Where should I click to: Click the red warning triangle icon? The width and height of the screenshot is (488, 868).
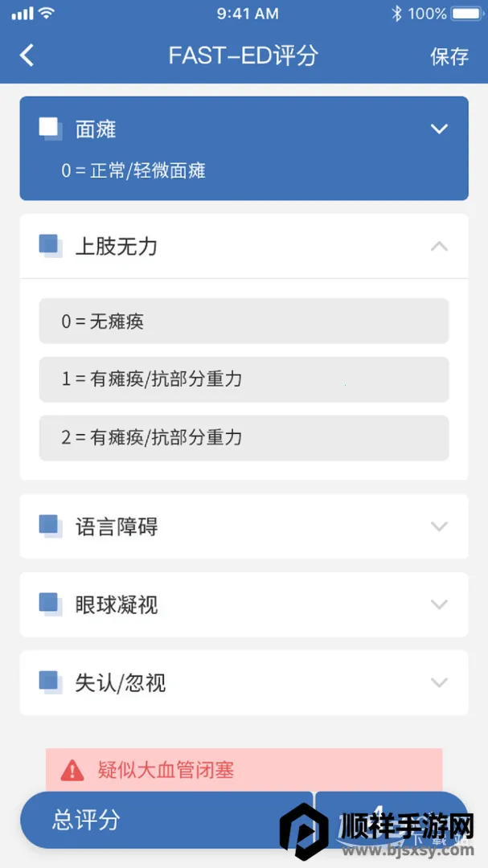[72, 771]
